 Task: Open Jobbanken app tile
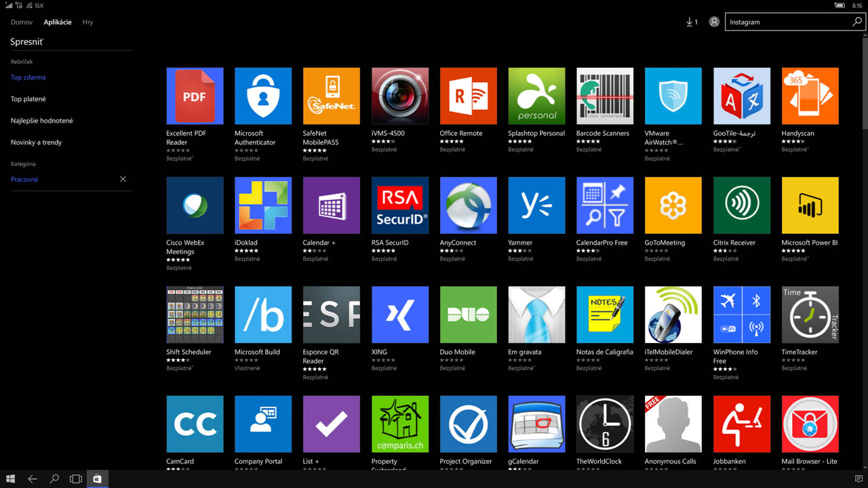742,424
